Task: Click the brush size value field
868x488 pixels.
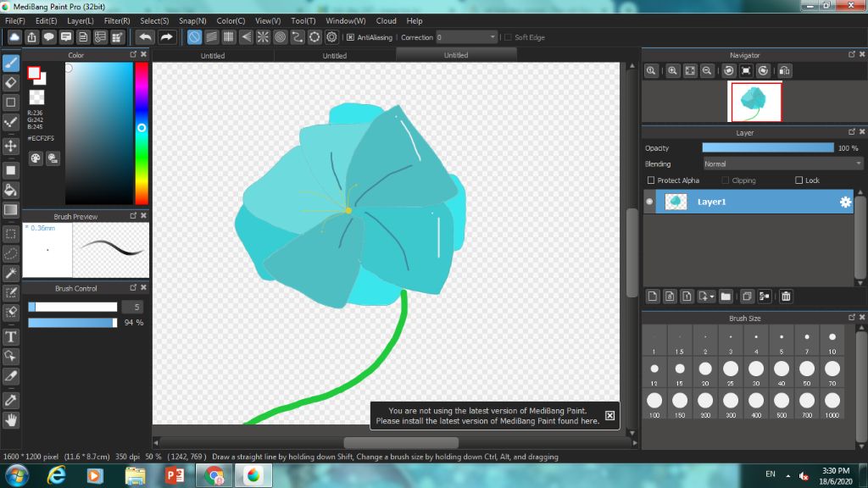Action: pyautogui.click(x=133, y=307)
